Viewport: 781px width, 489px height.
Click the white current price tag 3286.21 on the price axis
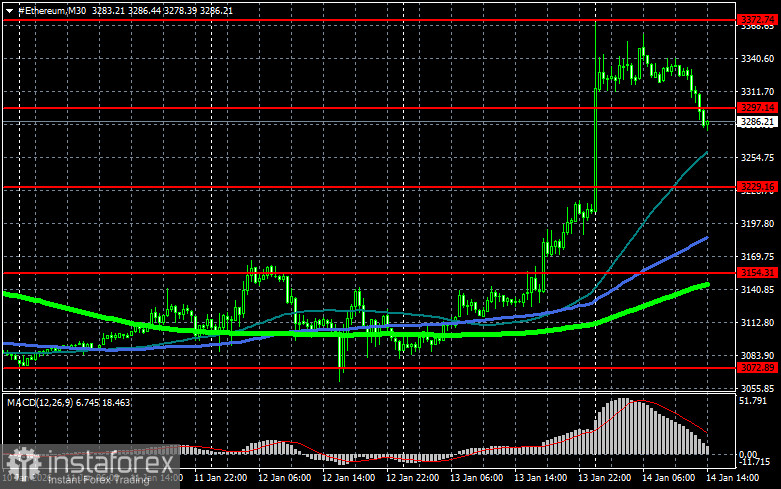point(758,122)
